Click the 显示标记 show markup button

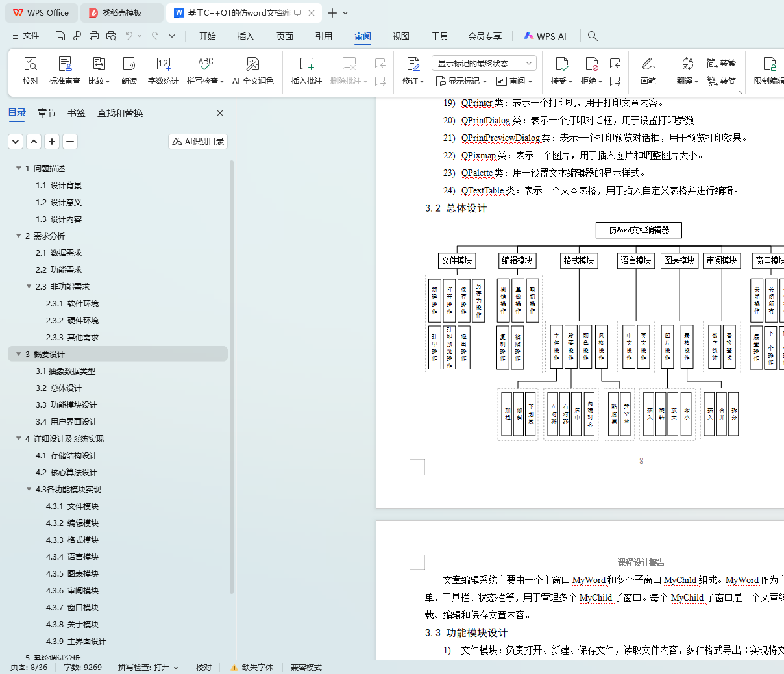coord(461,81)
